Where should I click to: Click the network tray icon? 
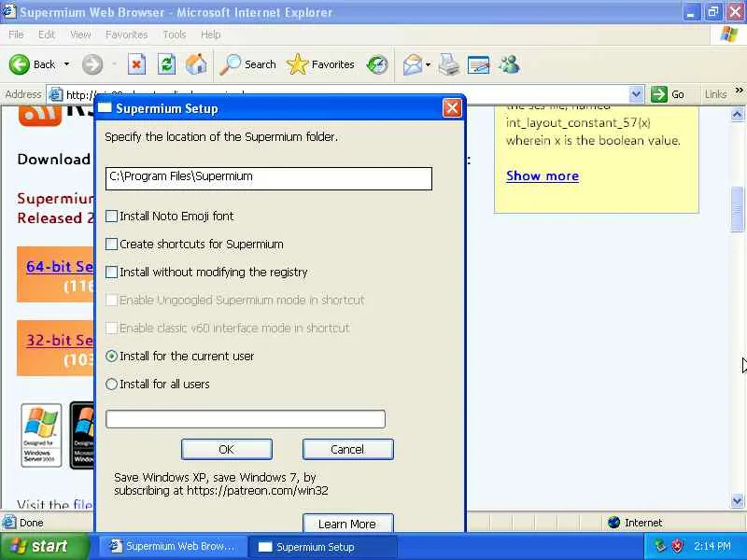659,546
